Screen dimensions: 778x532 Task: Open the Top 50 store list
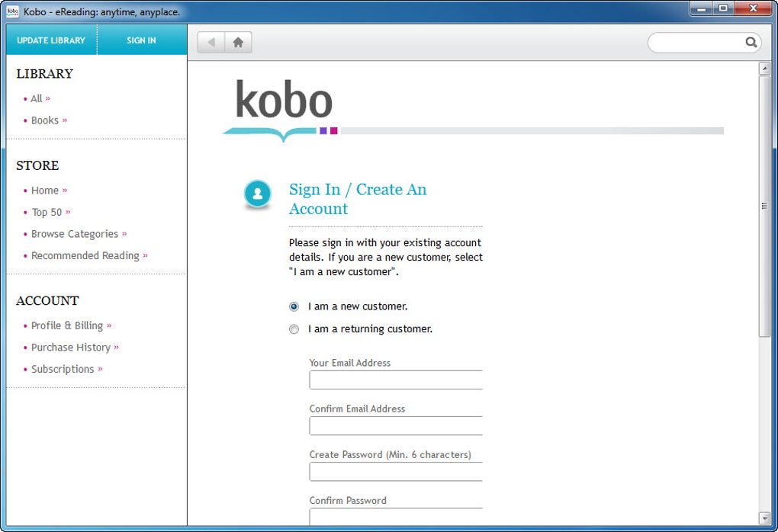tap(47, 212)
